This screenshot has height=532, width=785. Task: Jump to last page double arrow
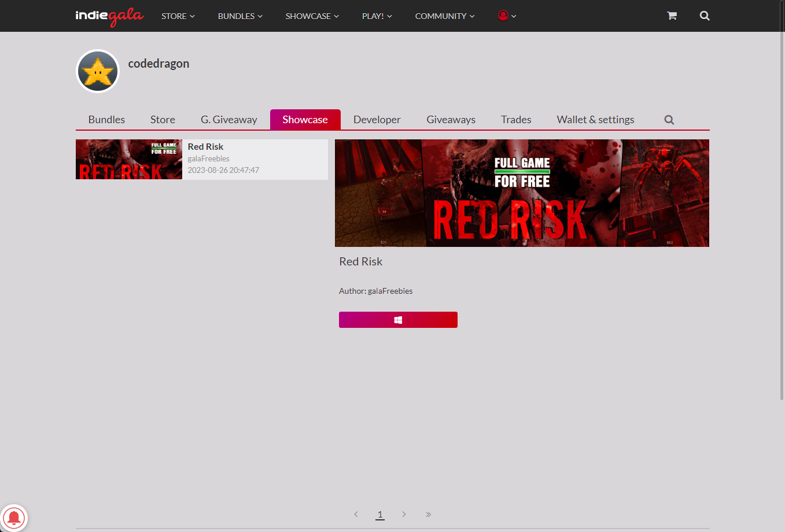tap(428, 514)
